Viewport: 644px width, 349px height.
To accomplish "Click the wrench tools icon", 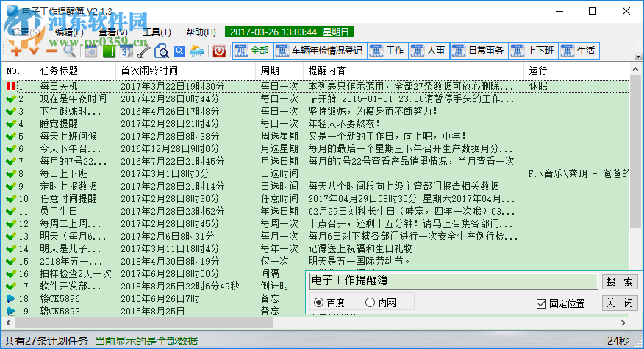I will pos(144,51).
